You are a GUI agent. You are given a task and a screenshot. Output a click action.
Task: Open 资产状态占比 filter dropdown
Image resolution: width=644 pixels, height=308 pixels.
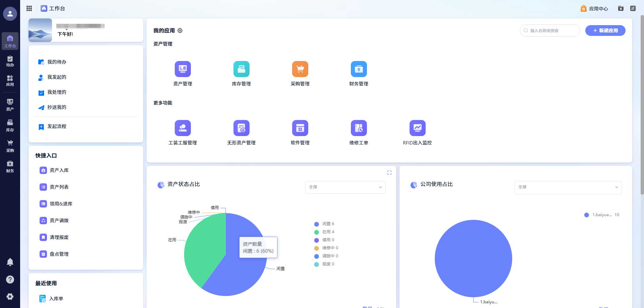pos(345,187)
